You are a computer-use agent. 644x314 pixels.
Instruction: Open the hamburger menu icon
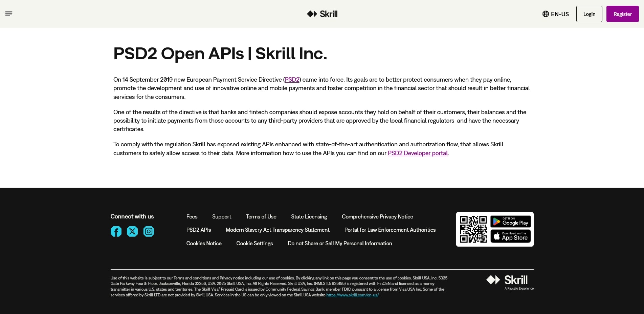(x=9, y=14)
